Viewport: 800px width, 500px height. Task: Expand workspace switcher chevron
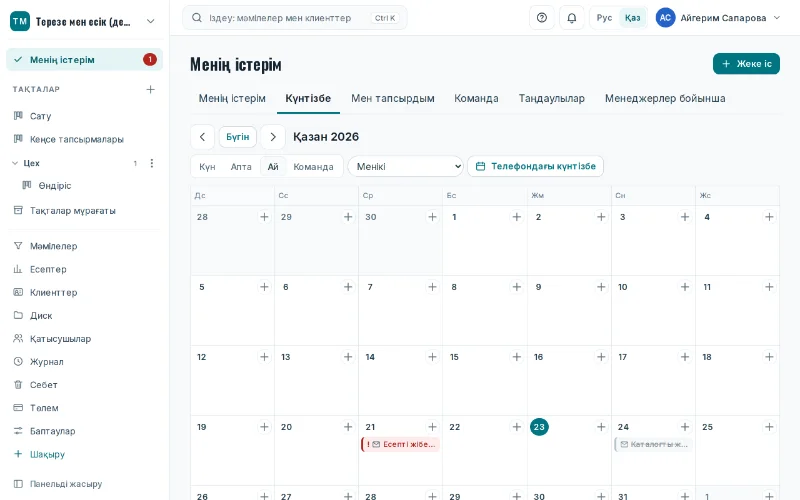point(151,21)
